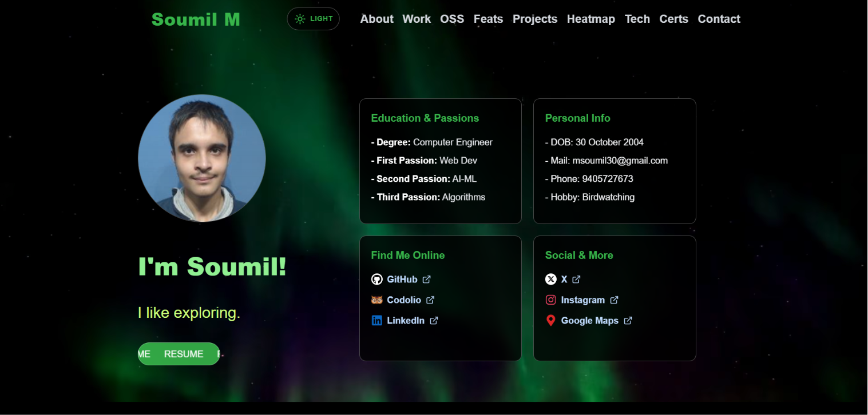868x415 pixels.
Task: Jump to the OSS section
Action: [452, 19]
